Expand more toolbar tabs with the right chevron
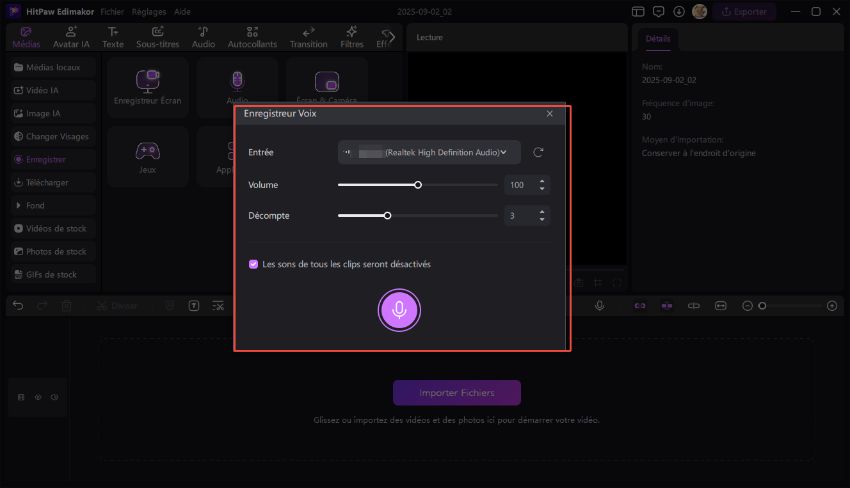 pos(391,37)
